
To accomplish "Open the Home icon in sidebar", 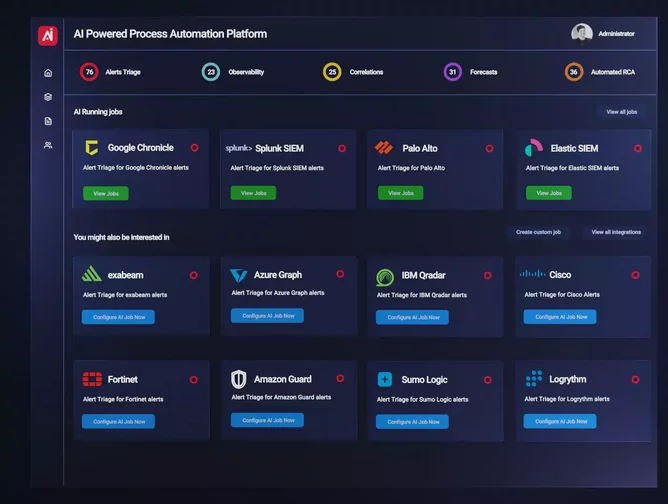I will point(48,73).
